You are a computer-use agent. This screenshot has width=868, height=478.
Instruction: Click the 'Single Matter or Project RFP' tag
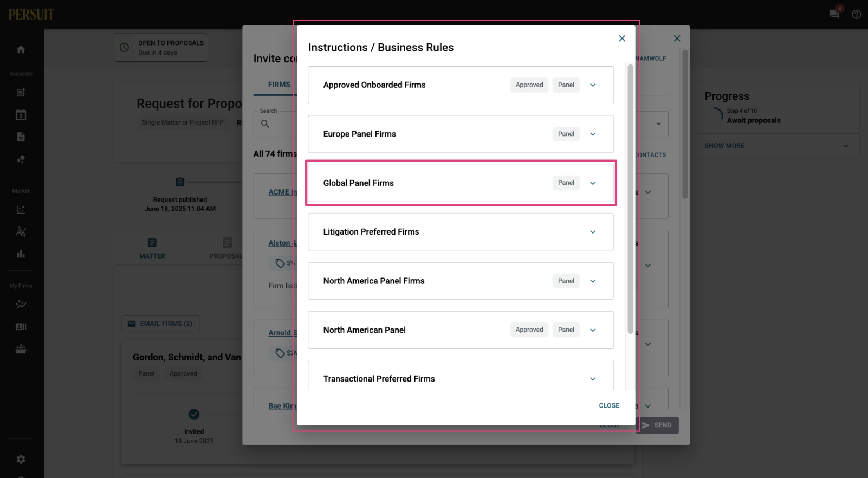point(183,122)
